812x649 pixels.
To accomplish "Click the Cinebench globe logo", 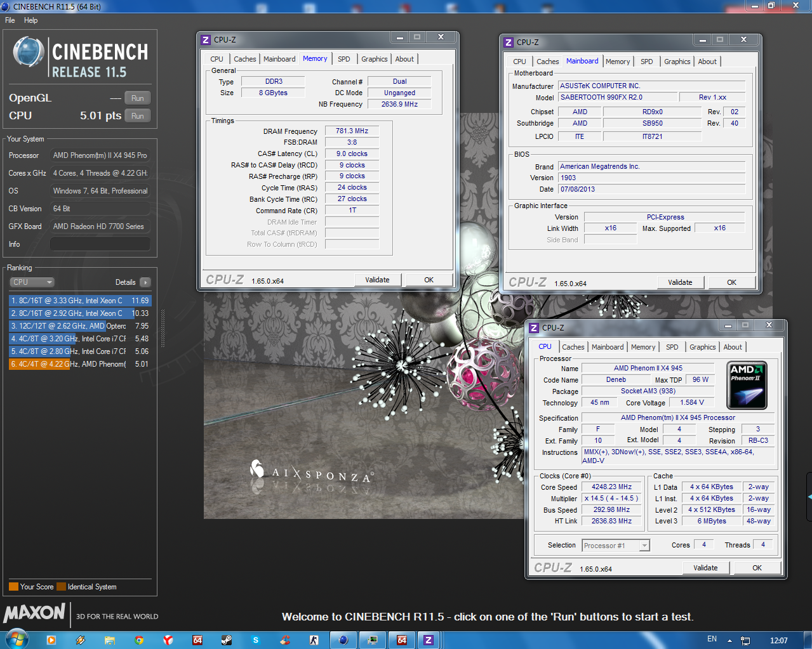I will pos(29,53).
